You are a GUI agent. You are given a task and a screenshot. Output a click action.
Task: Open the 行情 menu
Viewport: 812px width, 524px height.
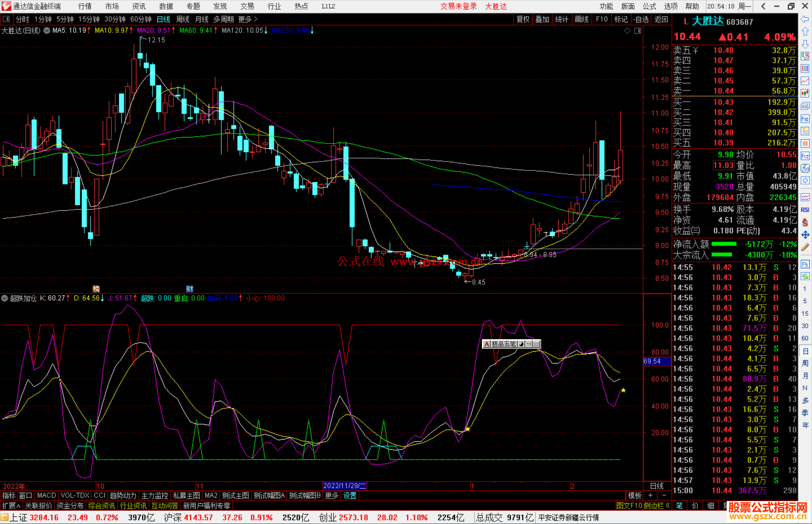click(85, 6)
